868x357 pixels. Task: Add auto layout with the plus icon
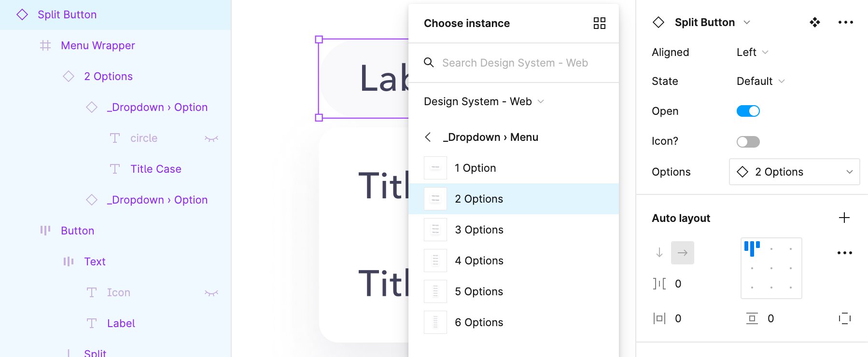tap(844, 218)
